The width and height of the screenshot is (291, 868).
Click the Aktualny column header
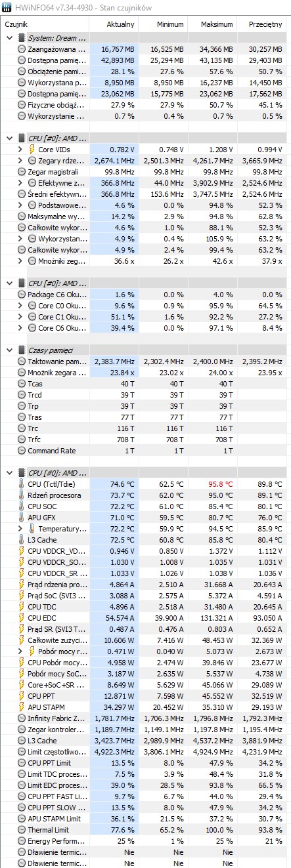click(120, 24)
